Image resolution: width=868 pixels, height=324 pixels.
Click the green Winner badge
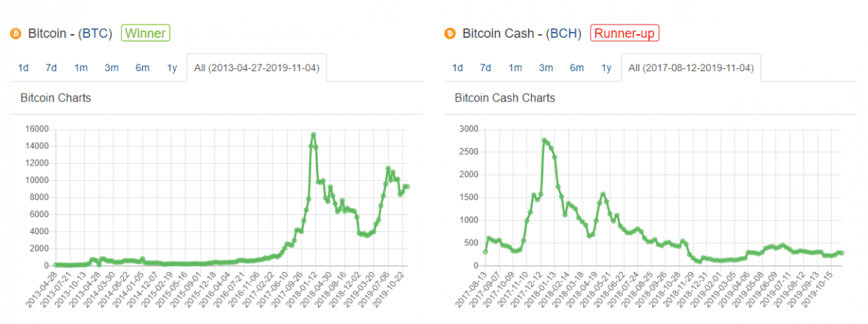tap(145, 33)
